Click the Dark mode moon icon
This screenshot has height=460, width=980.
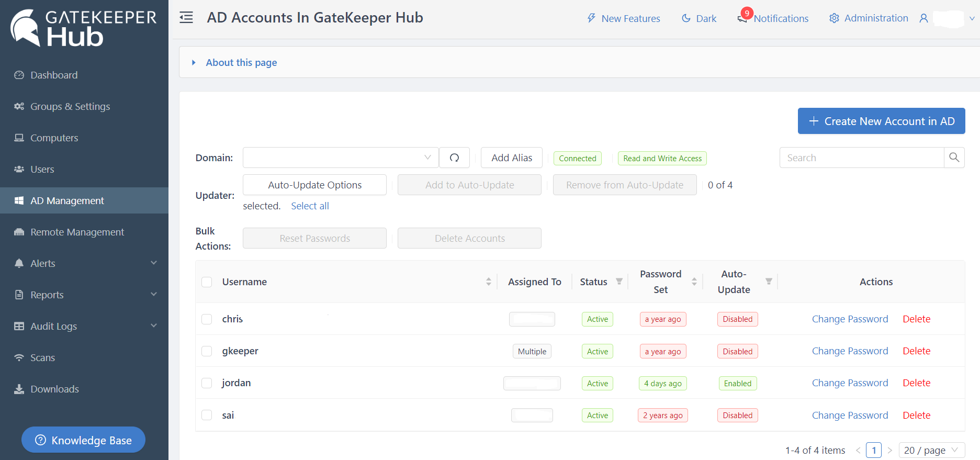tap(686, 18)
